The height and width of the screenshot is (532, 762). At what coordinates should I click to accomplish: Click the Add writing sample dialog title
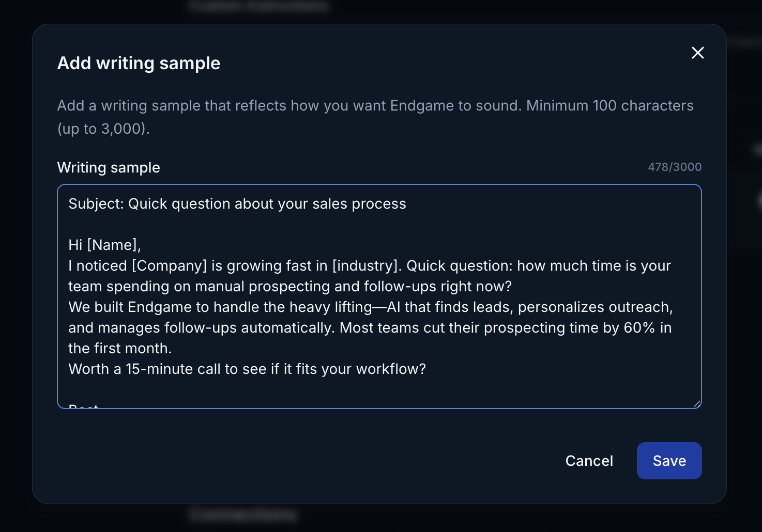(138, 63)
